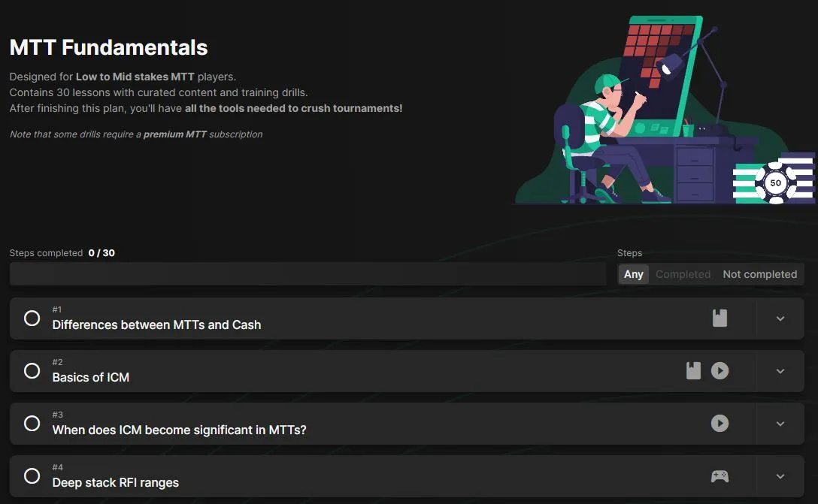Select the Any steps filter

point(633,274)
